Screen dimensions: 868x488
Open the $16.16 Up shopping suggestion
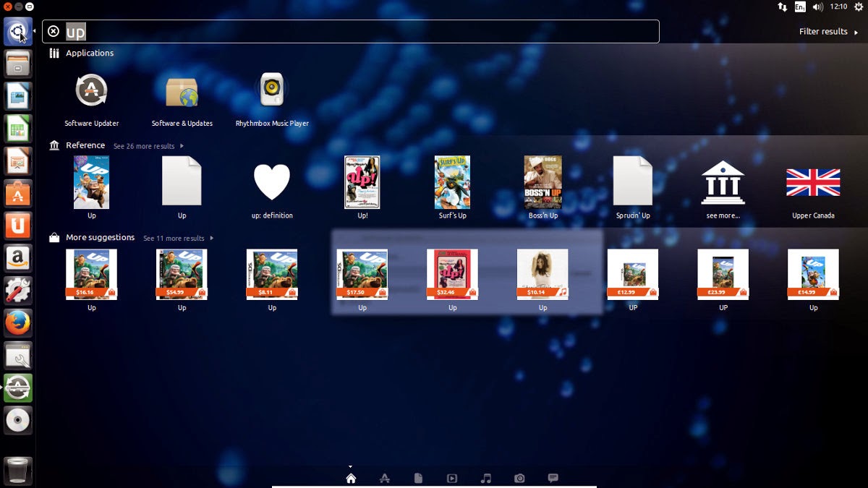(x=92, y=281)
